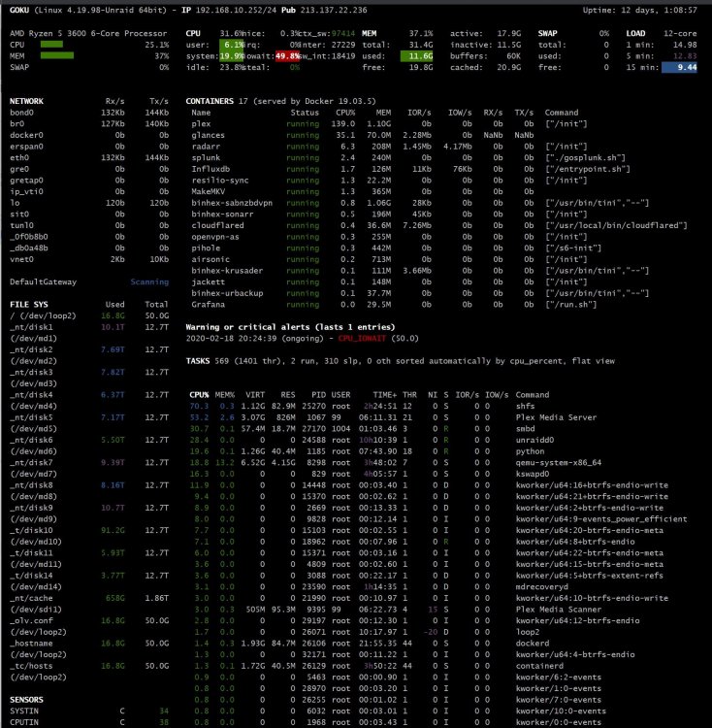Viewport: 712px width, 728px height.
Task: Select the Uptime value in the header
Action: (659, 10)
